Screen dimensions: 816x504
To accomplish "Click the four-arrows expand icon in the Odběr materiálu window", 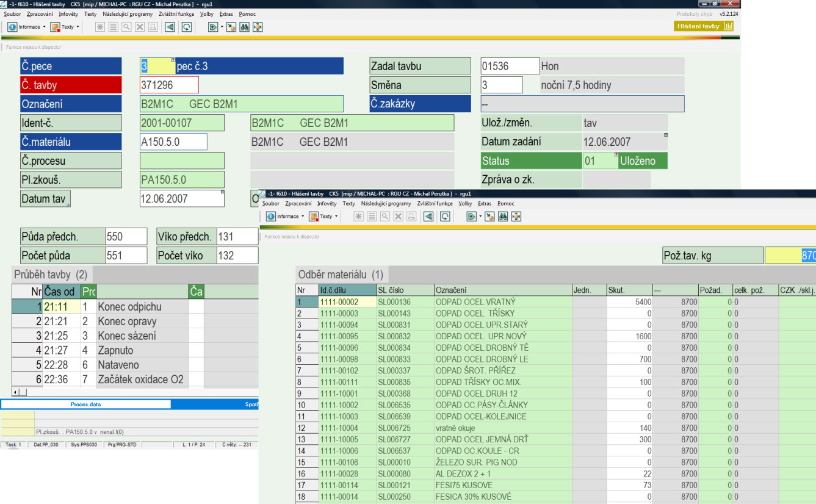I will 516,216.
